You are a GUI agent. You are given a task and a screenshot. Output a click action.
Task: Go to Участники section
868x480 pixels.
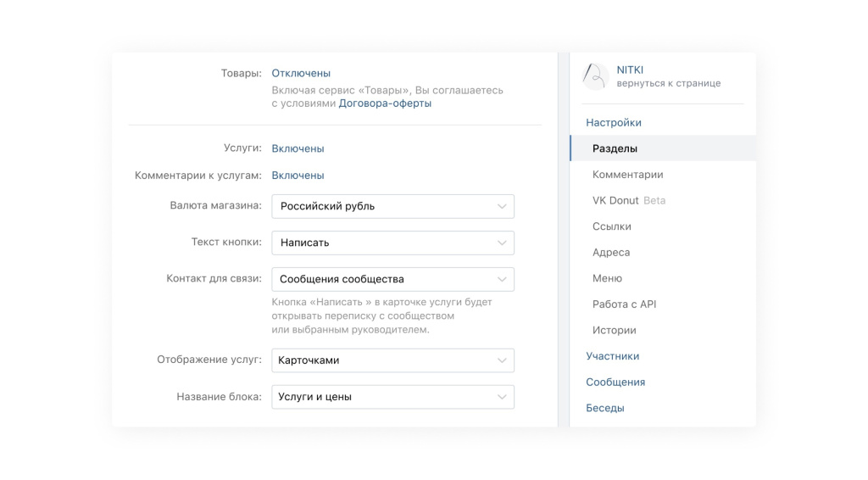[x=613, y=356]
